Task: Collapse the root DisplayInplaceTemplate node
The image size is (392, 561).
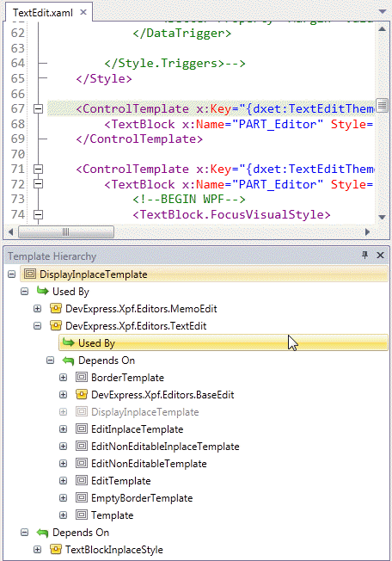Action: coord(12,274)
